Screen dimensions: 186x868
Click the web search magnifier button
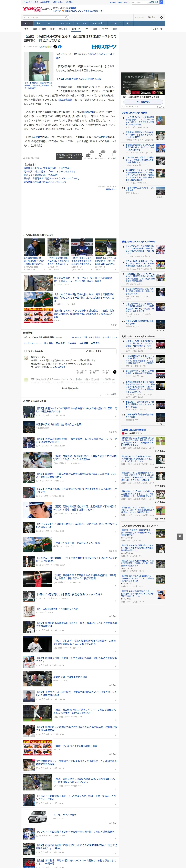coord(161,2)
